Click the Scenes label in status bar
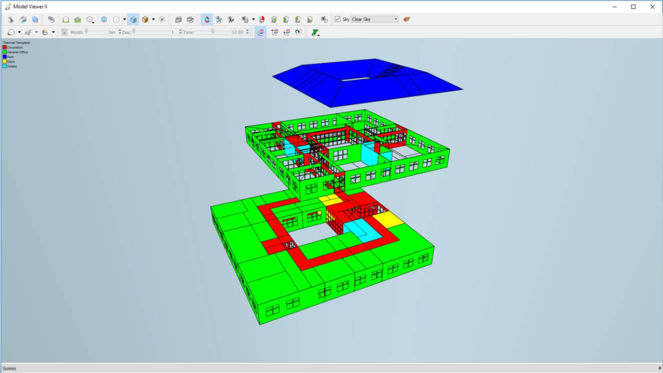Viewport: 663px width, 373px height. point(9,368)
